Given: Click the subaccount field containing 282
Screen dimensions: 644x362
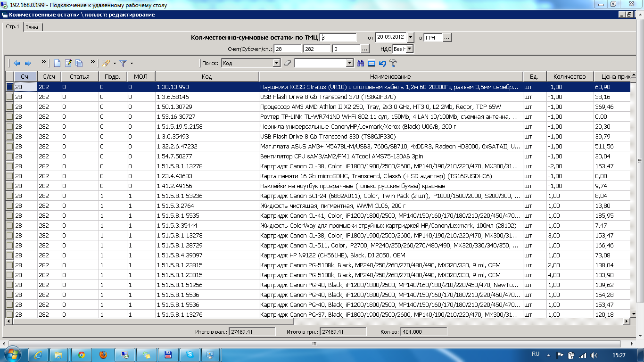Looking at the screenshot, I should point(317,49).
